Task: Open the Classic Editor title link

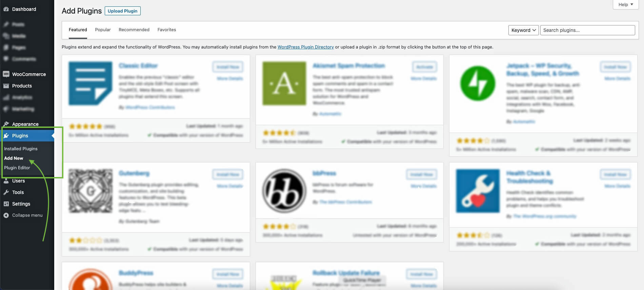Action: 138,66
